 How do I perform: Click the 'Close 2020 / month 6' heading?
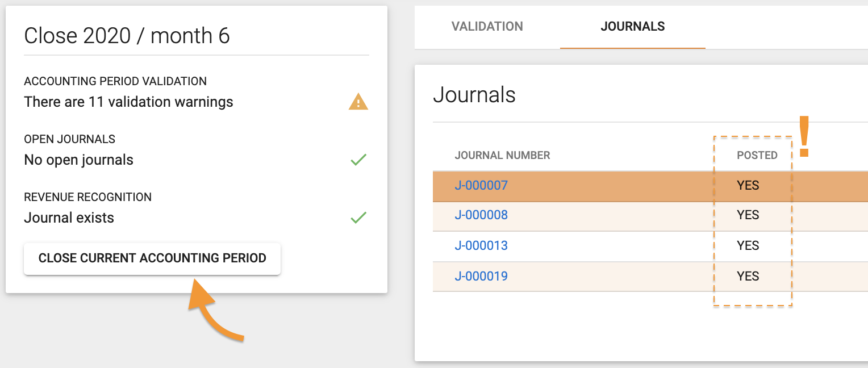(127, 36)
